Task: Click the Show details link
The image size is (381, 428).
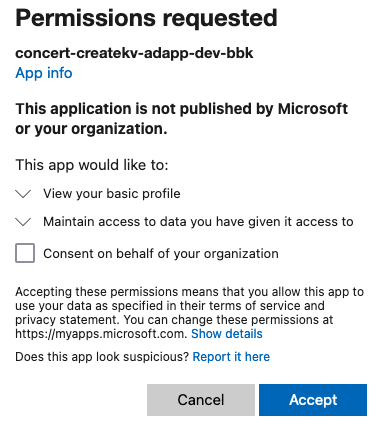Action: tap(227, 334)
